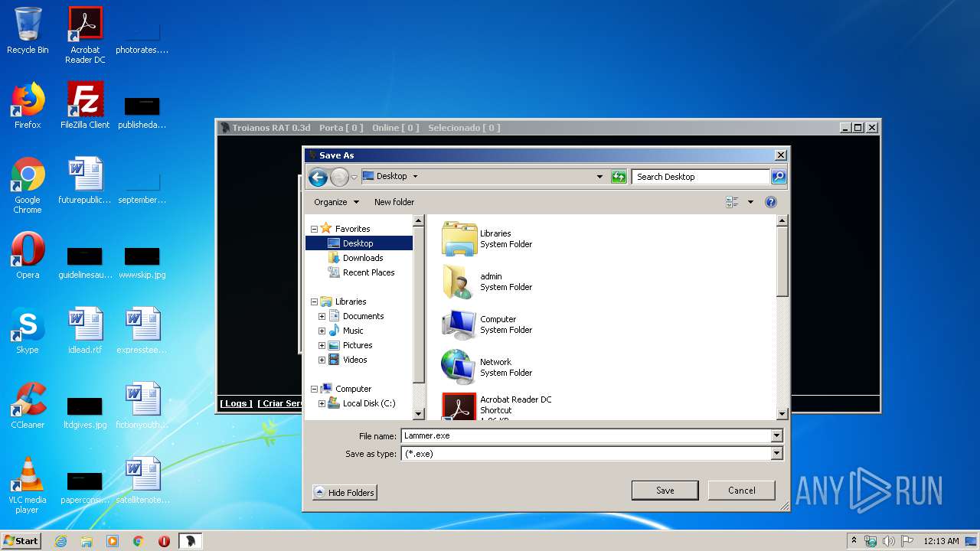This screenshot has width=980, height=551.
Task: Collapse the Libraries tree group
Action: point(314,302)
